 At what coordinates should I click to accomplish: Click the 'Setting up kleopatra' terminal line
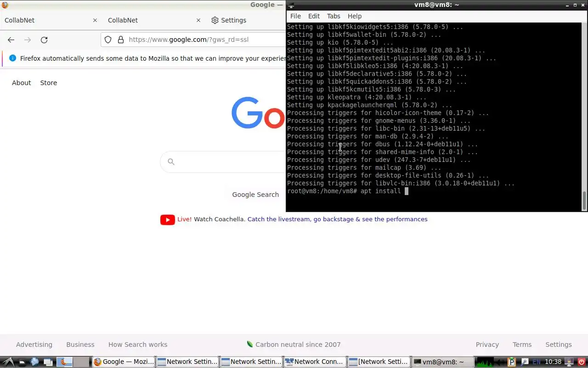click(x=357, y=97)
